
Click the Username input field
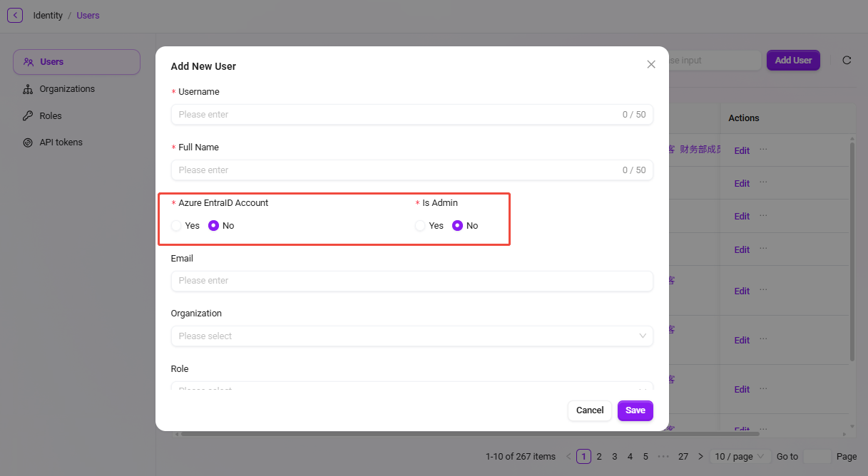412,115
